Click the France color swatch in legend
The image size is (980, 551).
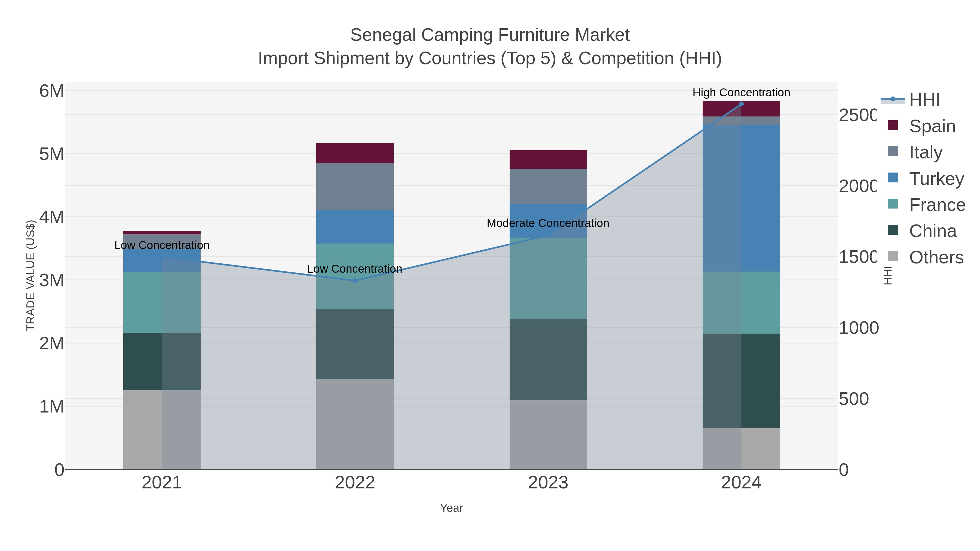[x=893, y=204]
